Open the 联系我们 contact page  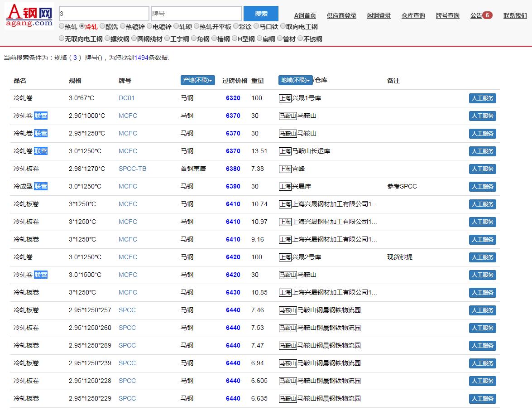(515, 15)
